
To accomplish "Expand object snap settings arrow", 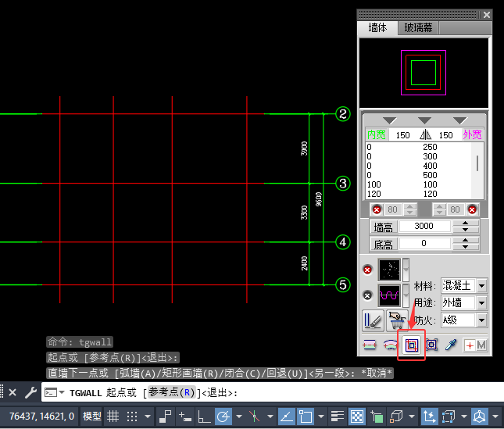I will pyautogui.click(x=321, y=416).
